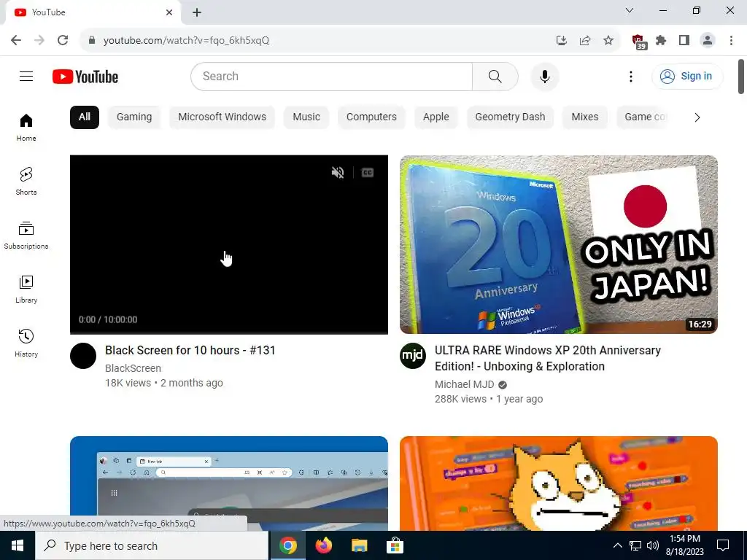Open the Extensions puzzle icon
747x560 pixels.
click(x=661, y=41)
